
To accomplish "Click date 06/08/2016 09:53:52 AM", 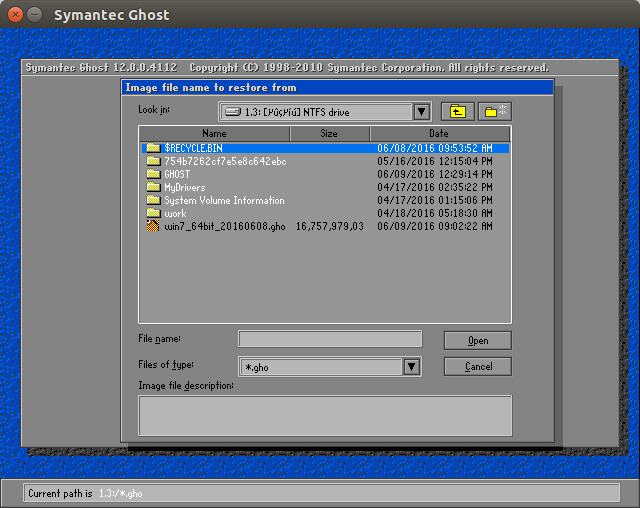I will coord(435,148).
